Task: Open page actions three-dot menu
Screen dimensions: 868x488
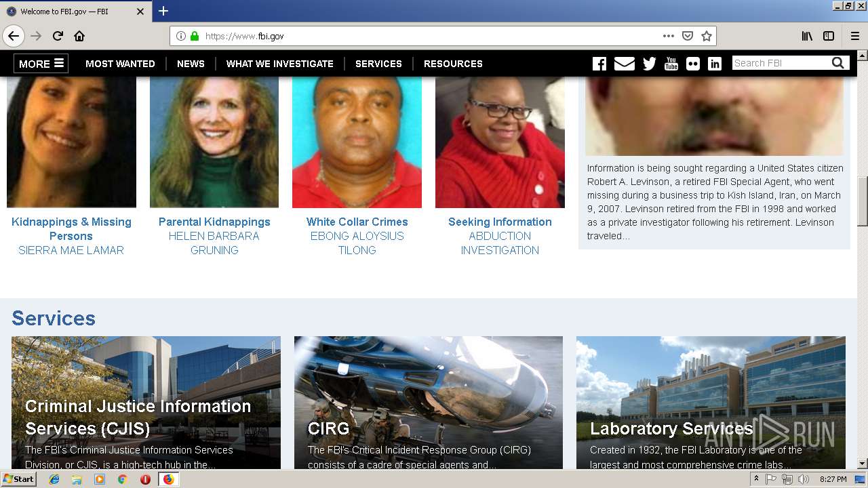Action: click(669, 36)
